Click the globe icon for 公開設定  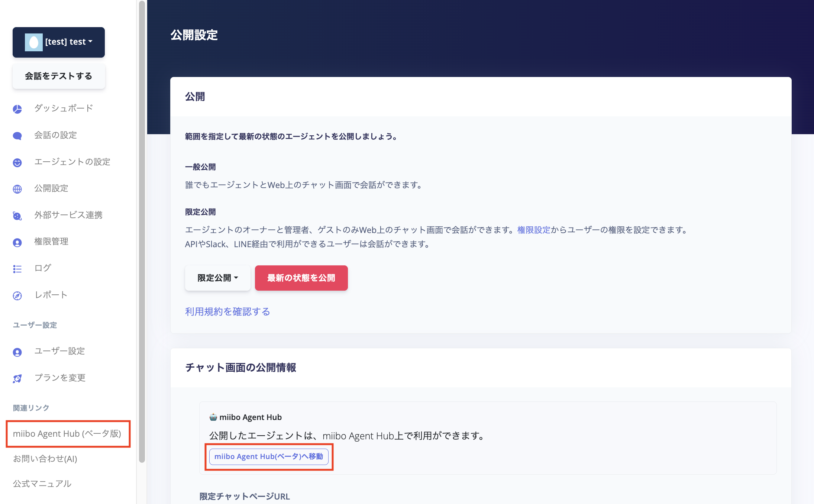coord(17,189)
